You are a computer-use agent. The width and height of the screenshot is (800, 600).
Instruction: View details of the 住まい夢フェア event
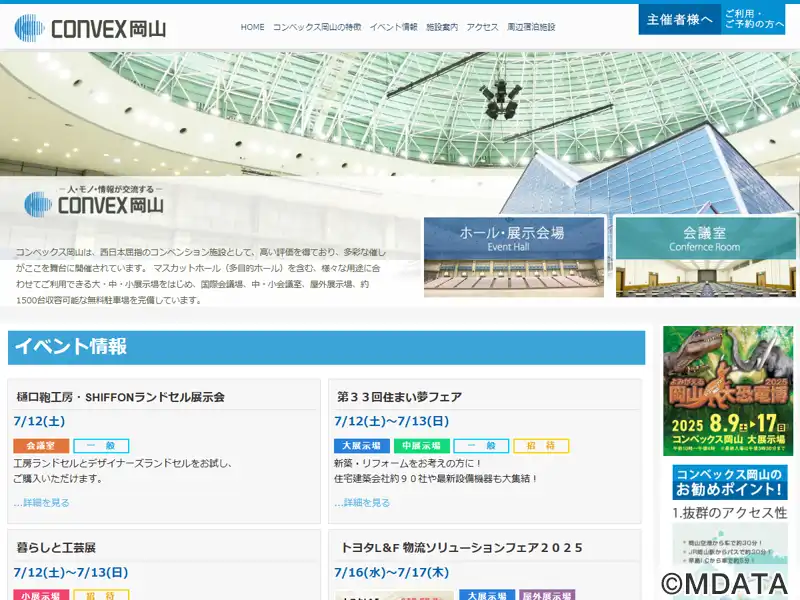coord(362,503)
